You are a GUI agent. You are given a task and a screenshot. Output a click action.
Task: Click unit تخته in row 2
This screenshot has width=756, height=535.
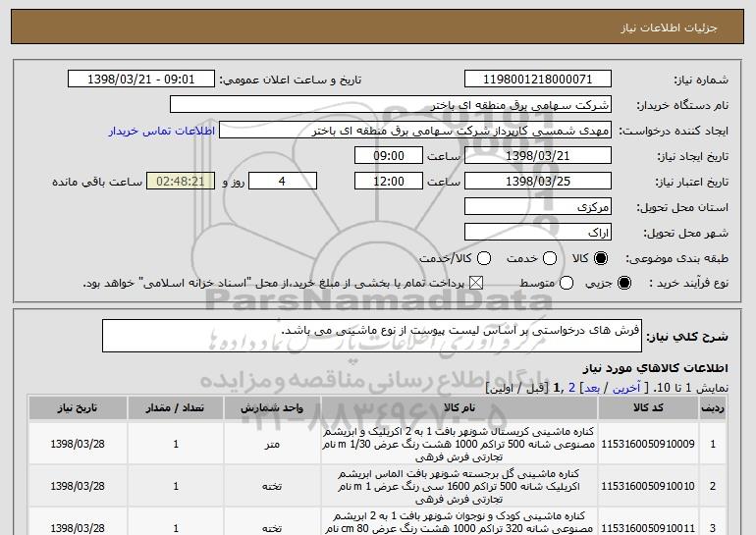272,487
